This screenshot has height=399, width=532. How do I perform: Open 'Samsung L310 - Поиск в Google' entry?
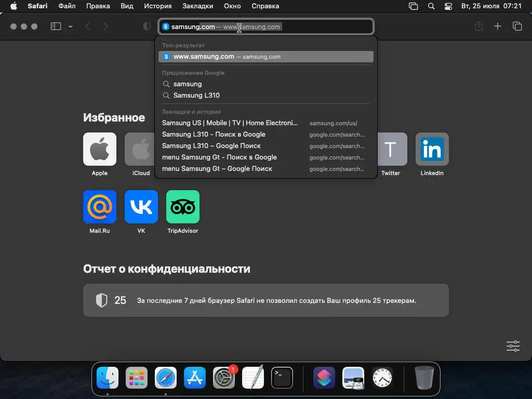point(266,135)
